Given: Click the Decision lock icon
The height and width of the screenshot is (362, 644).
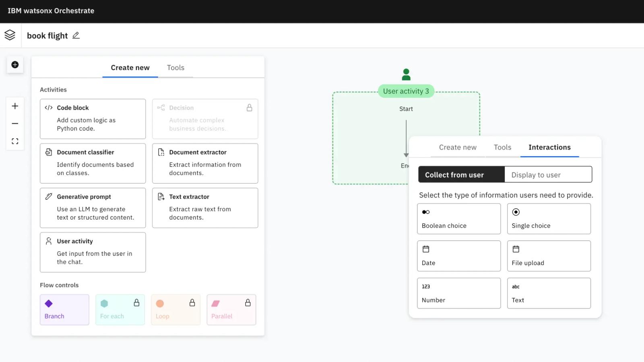Looking at the screenshot, I should tap(250, 107).
